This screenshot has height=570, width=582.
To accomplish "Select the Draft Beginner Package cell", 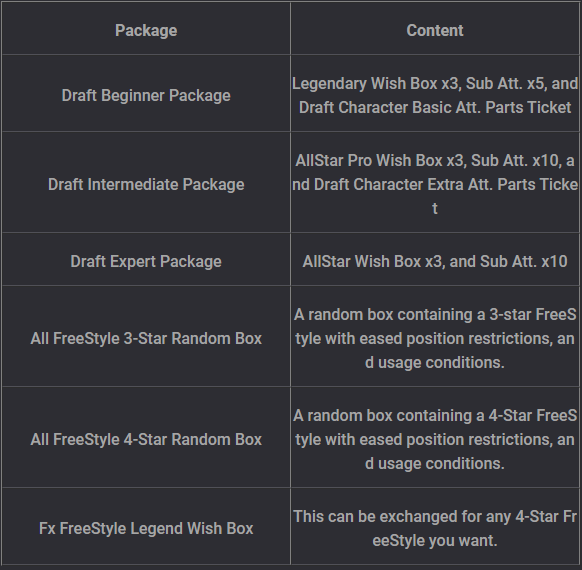I will click(x=146, y=95).
